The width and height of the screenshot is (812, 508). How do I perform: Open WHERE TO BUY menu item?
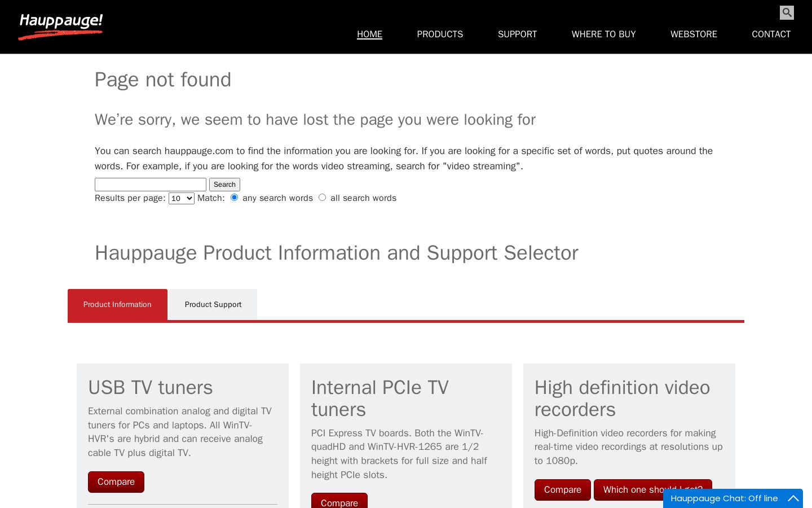coord(603,34)
